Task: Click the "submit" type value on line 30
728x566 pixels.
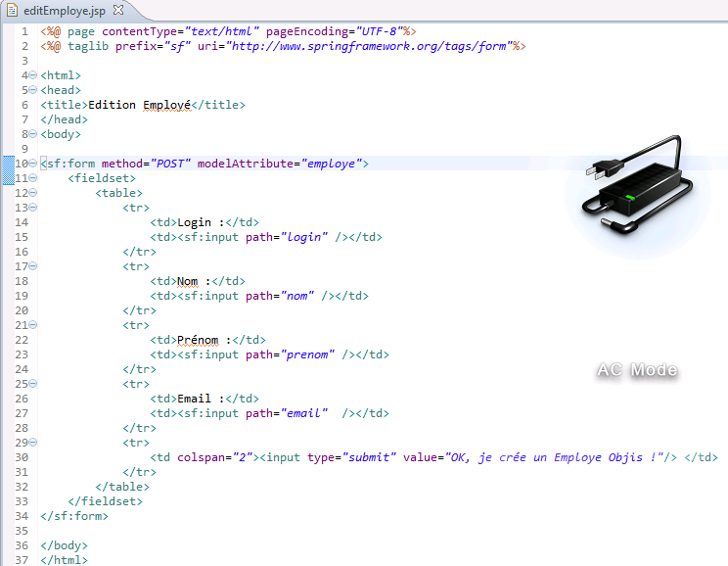Action: pos(369,457)
